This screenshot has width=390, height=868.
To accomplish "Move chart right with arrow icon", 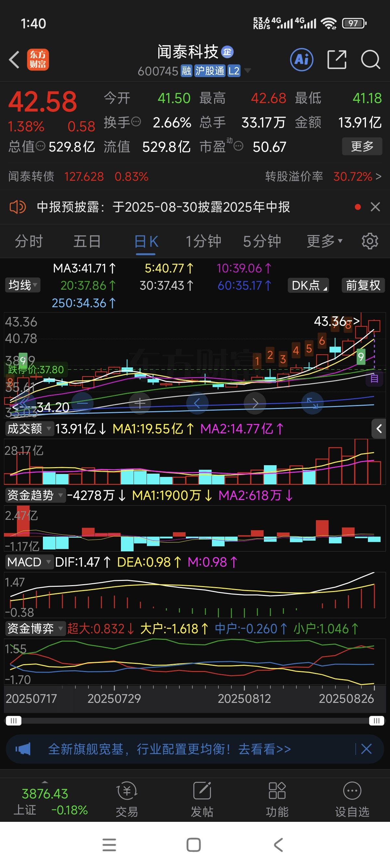I will point(255,403).
